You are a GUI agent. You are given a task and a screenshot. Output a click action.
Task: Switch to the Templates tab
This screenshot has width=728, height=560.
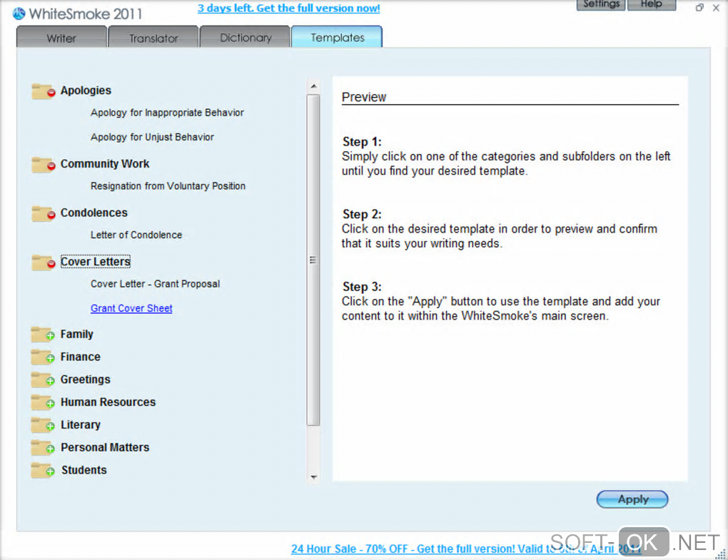tap(337, 37)
